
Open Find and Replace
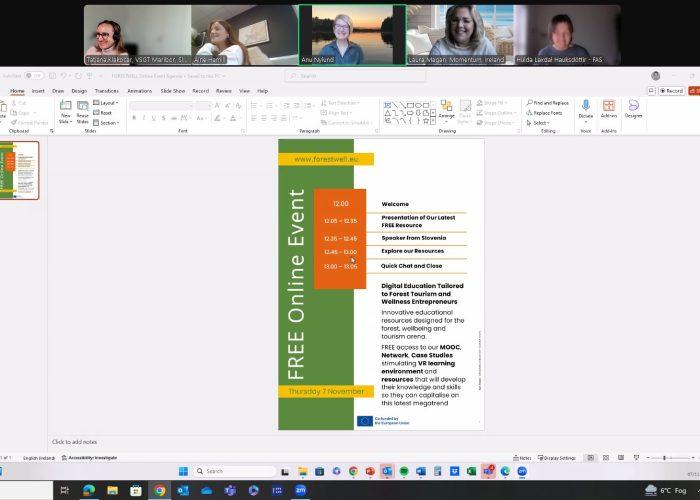coord(547,103)
